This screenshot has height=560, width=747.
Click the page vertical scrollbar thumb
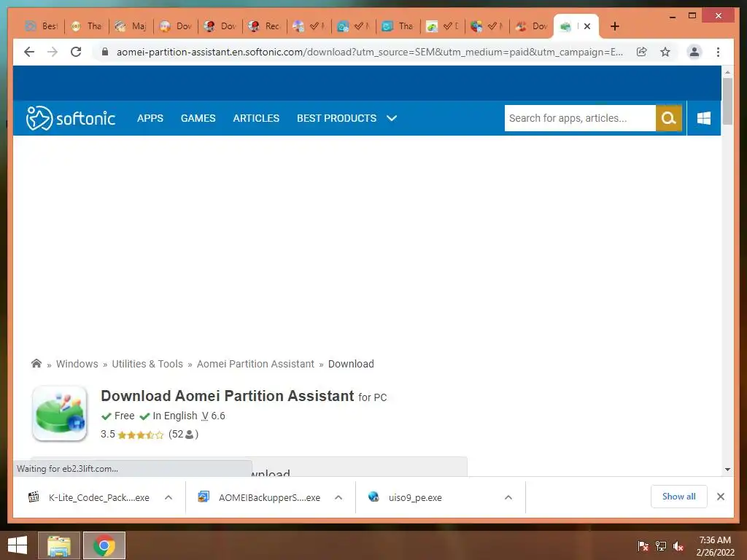coord(727,101)
